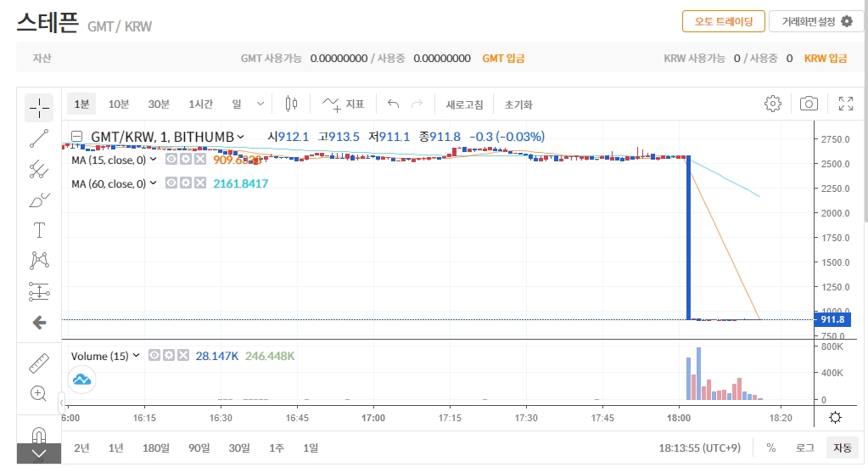The height and width of the screenshot is (473, 868).
Task: Take a chart snapshot with camera icon
Action: [809, 104]
